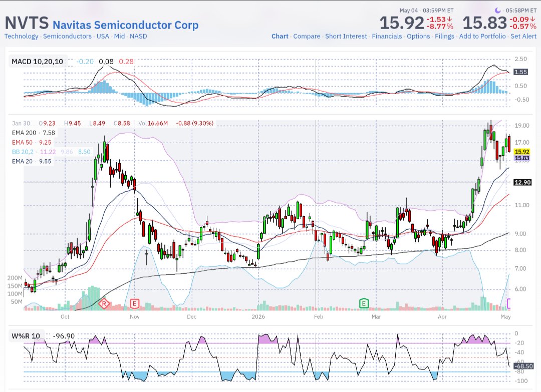Click the BB 20,2 legend label
Image resolution: width=541 pixels, height=392 pixels.
23,152
